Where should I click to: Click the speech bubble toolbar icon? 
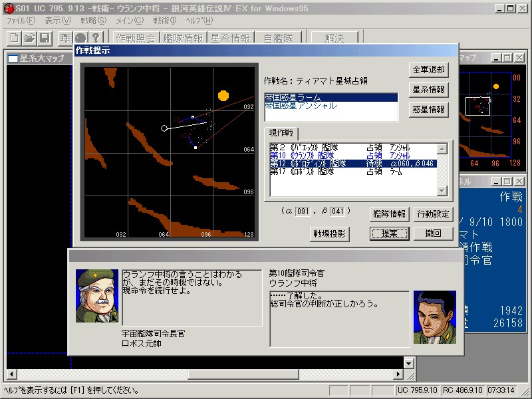tap(80, 38)
